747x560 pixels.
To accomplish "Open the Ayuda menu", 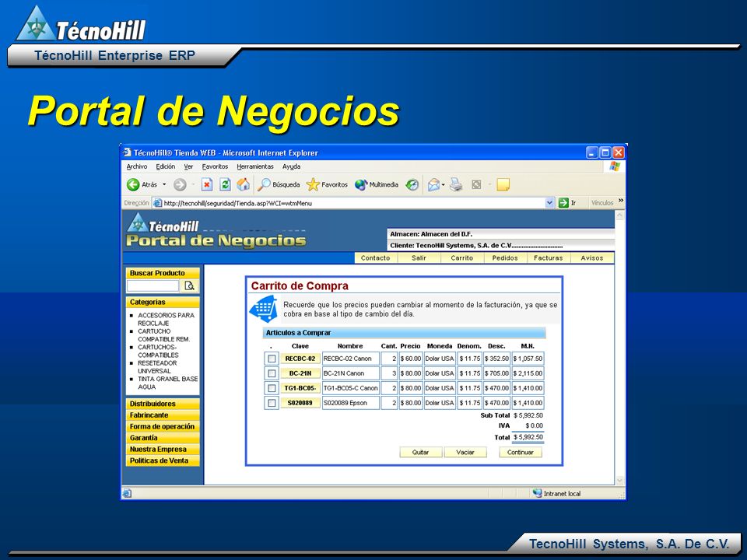I will [292, 166].
